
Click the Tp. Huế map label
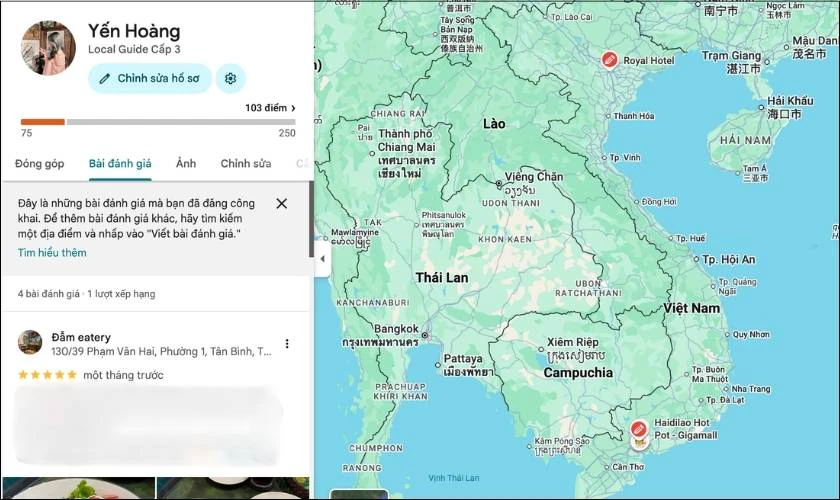click(x=691, y=238)
